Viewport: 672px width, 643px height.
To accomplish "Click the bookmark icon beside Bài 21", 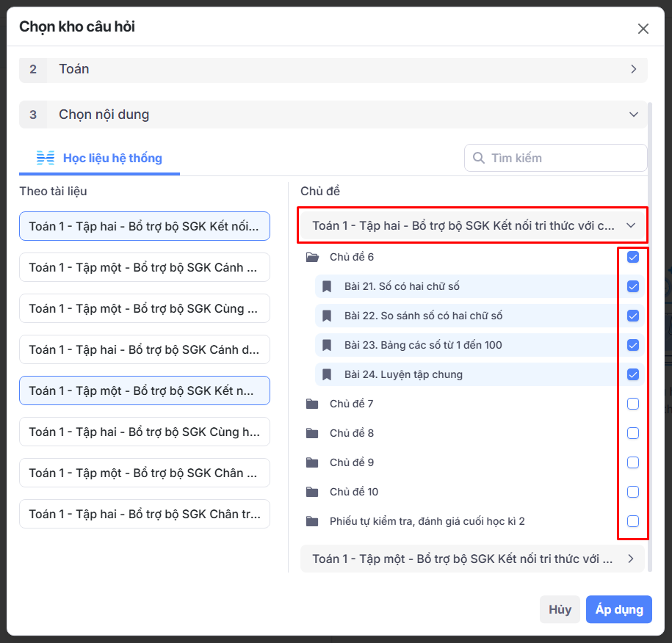I will 327,286.
